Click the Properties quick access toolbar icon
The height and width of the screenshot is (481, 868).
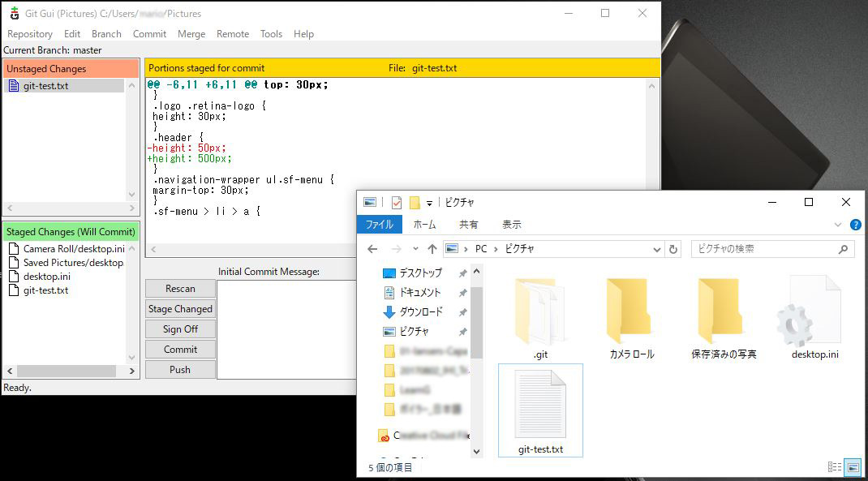[397, 203]
